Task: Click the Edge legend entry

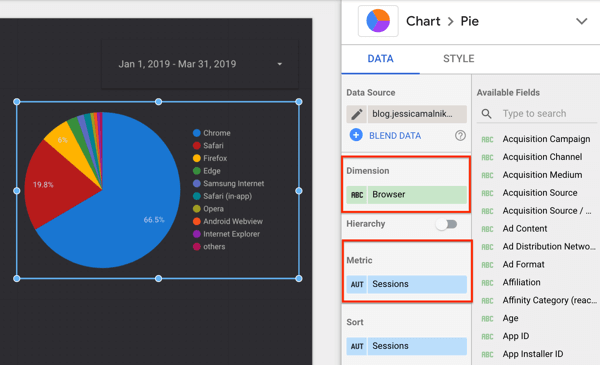Action: pos(207,171)
